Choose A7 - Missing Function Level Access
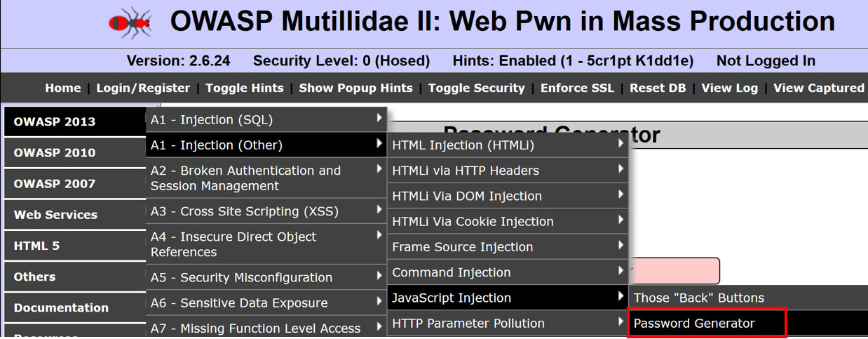Screen dimensions: 868x339 click(x=266, y=327)
